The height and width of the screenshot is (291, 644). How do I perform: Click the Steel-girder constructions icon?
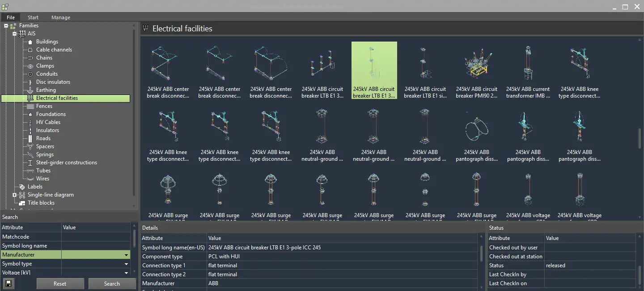30,163
